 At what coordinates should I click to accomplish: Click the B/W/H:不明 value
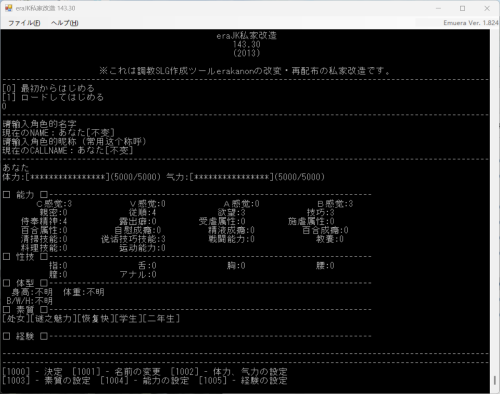[30, 301]
